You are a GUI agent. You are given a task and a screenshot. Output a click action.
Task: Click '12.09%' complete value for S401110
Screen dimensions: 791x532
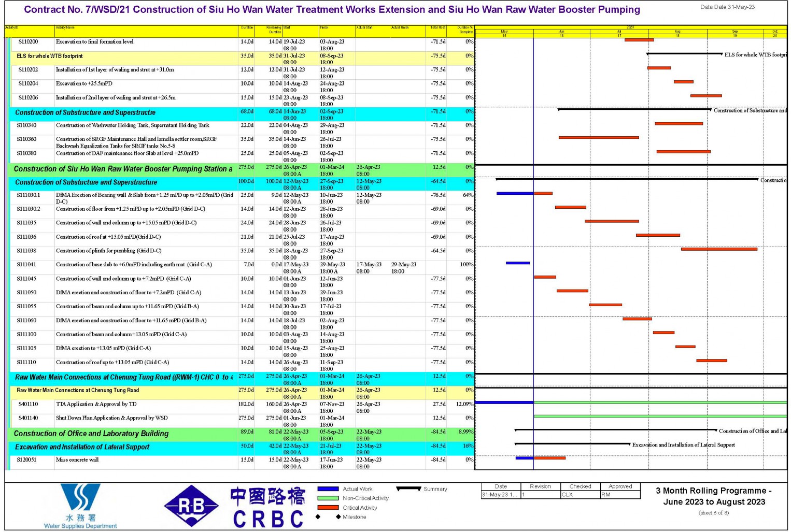[464, 405]
